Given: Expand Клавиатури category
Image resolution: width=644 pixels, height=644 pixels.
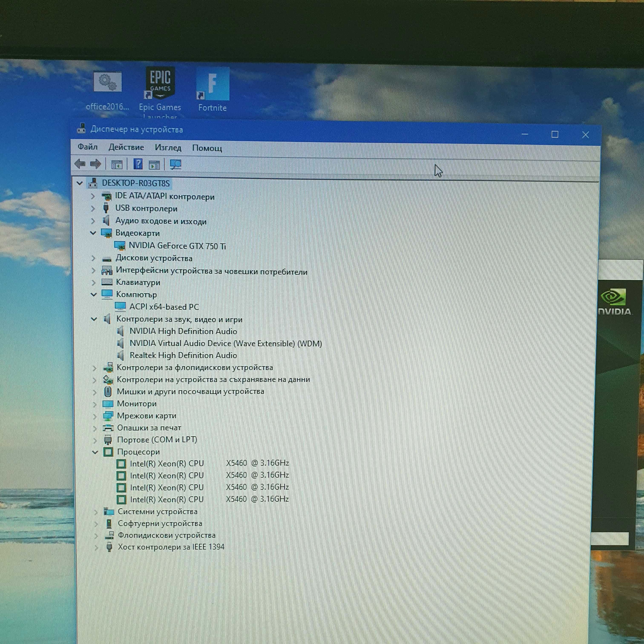Looking at the screenshot, I should pos(94,282).
